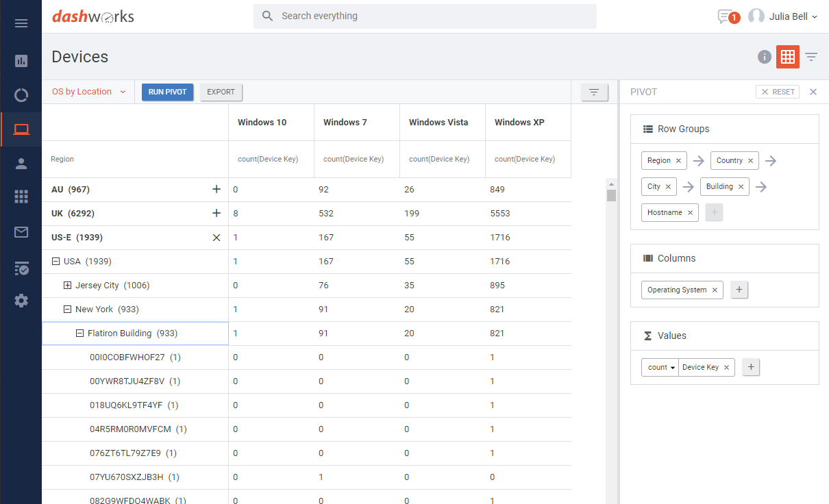Collapse the Flatiron Building row
The image size is (829, 504).
tap(79, 333)
